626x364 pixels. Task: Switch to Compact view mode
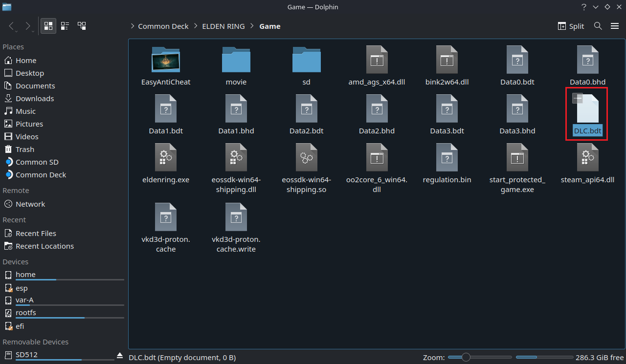click(x=65, y=26)
